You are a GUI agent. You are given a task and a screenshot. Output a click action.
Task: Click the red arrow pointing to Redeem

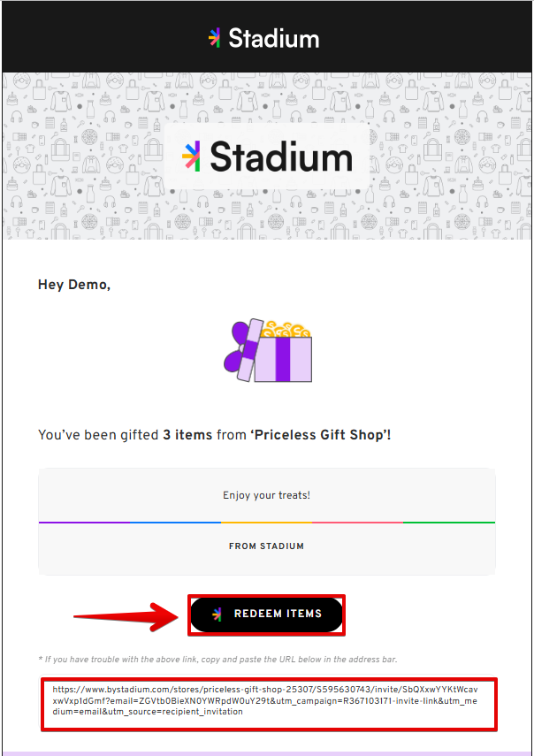126,616
